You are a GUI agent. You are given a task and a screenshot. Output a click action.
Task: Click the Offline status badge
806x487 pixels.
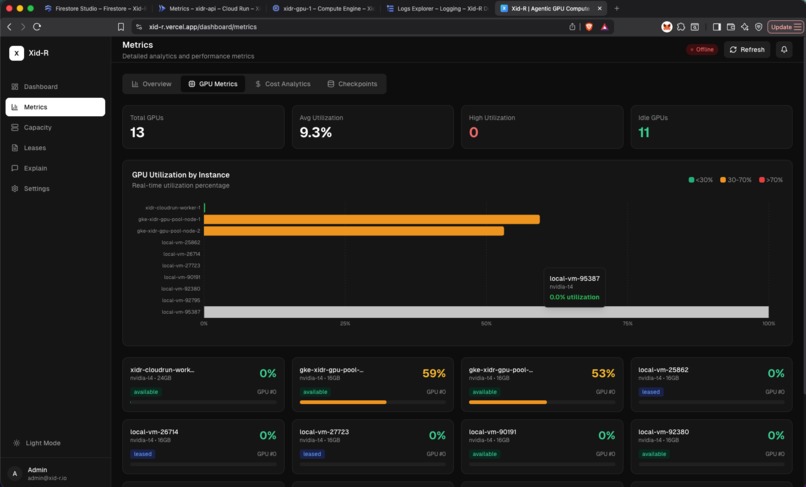702,49
